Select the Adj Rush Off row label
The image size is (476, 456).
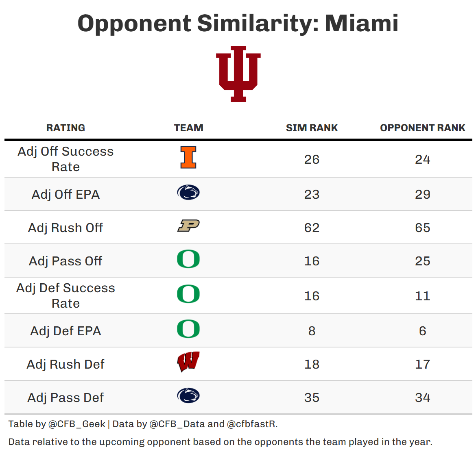click(x=66, y=228)
